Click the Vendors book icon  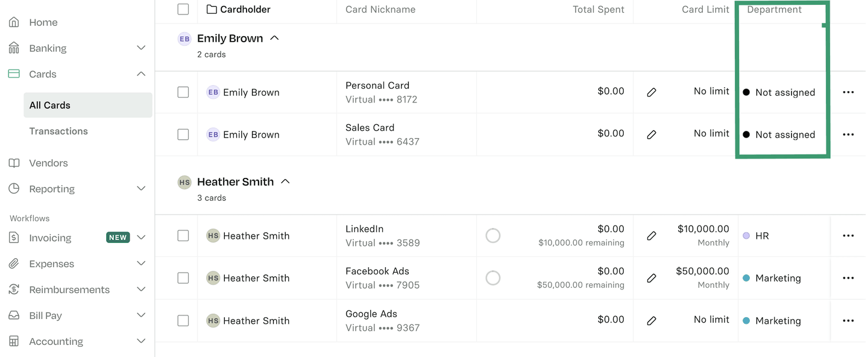[x=14, y=163]
